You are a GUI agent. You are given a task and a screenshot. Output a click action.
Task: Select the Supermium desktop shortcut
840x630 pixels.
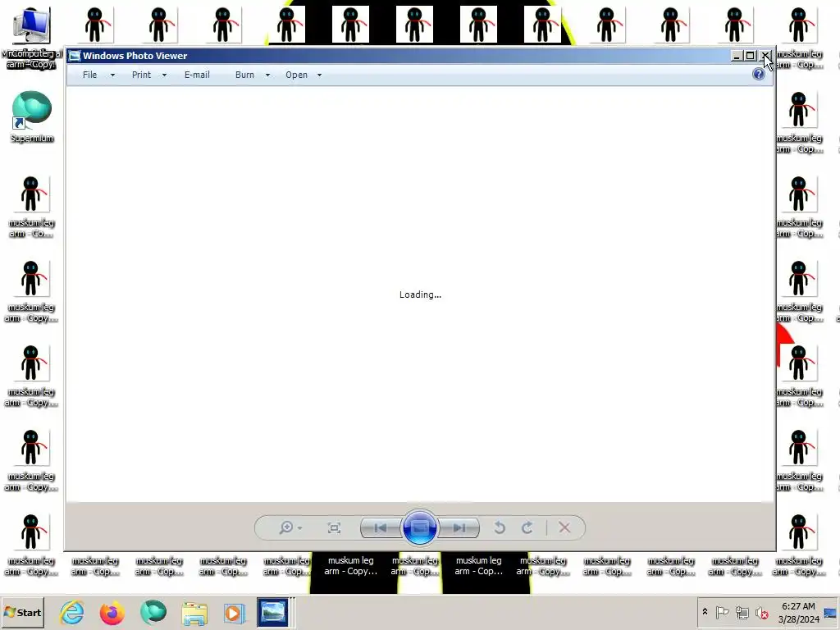click(32, 116)
